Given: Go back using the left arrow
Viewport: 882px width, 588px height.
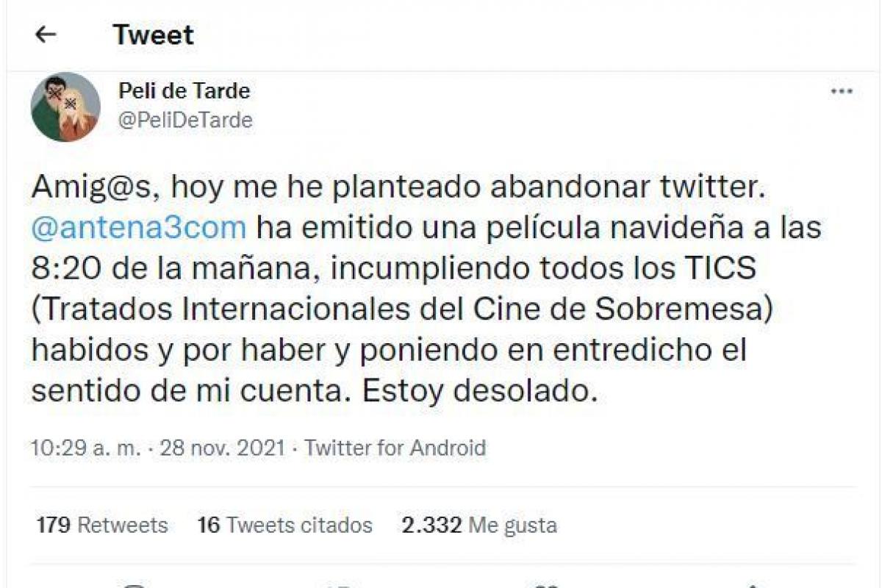Looking at the screenshot, I should pyautogui.click(x=46, y=35).
